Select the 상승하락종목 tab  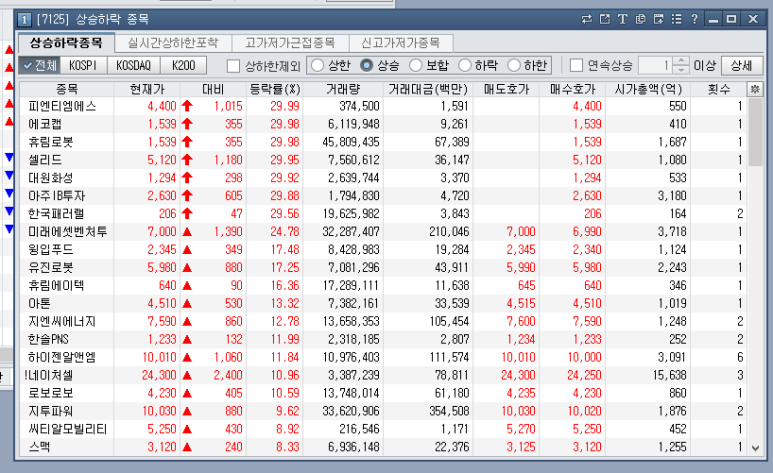pos(66,43)
